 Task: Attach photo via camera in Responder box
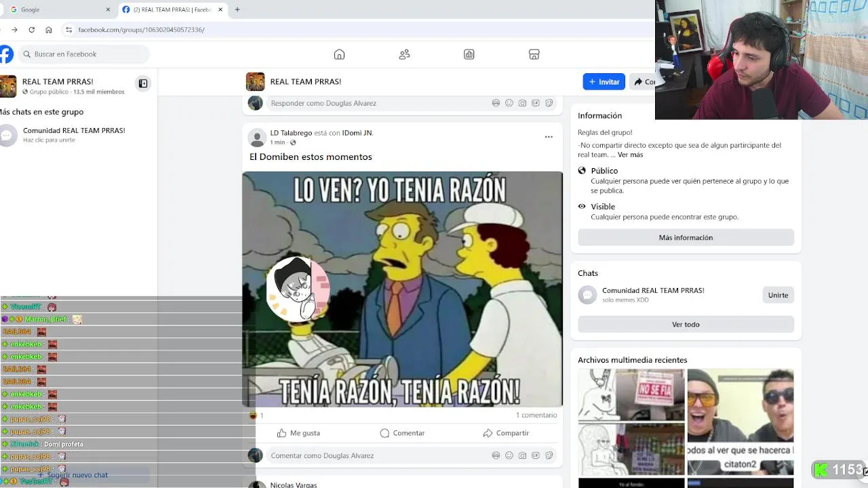coord(522,103)
